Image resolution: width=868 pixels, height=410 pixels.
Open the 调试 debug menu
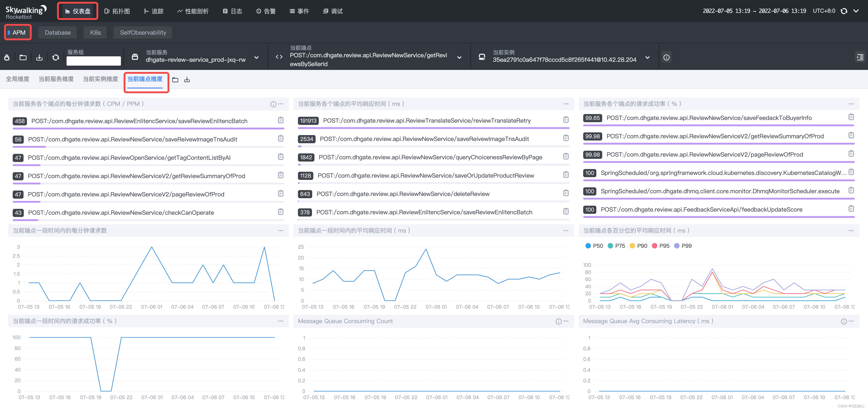(333, 11)
